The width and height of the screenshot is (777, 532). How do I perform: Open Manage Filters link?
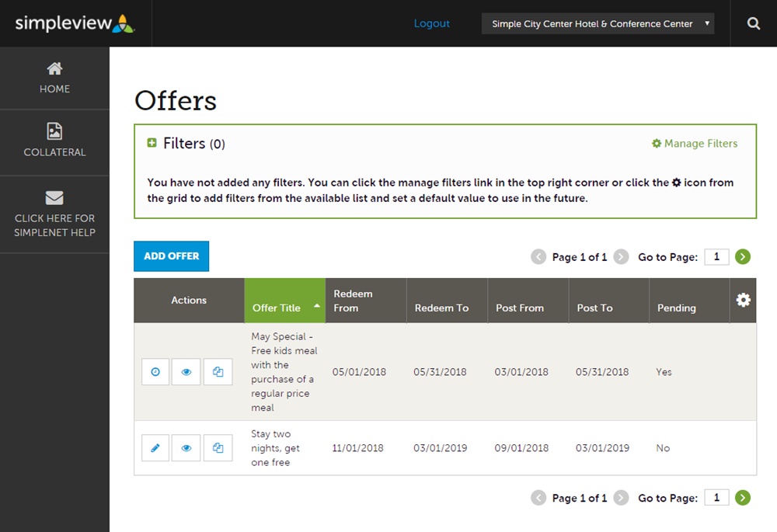[695, 143]
